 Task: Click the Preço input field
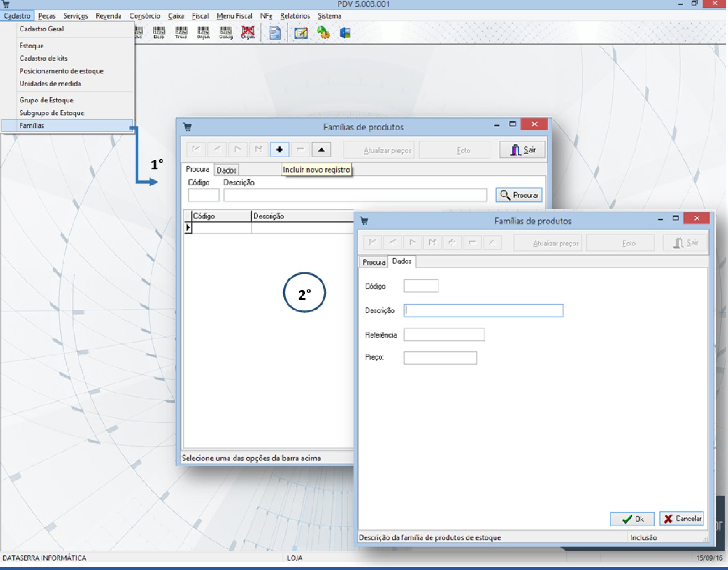coord(440,358)
